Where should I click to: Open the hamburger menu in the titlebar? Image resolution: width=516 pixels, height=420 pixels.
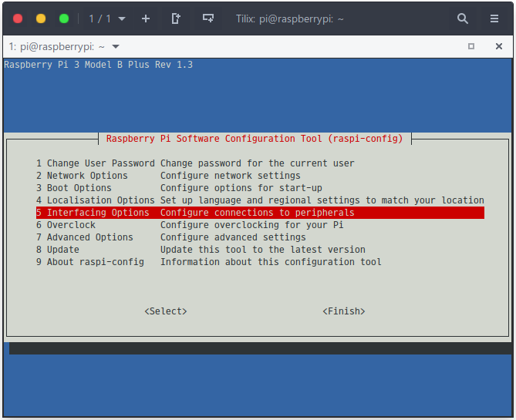point(494,18)
